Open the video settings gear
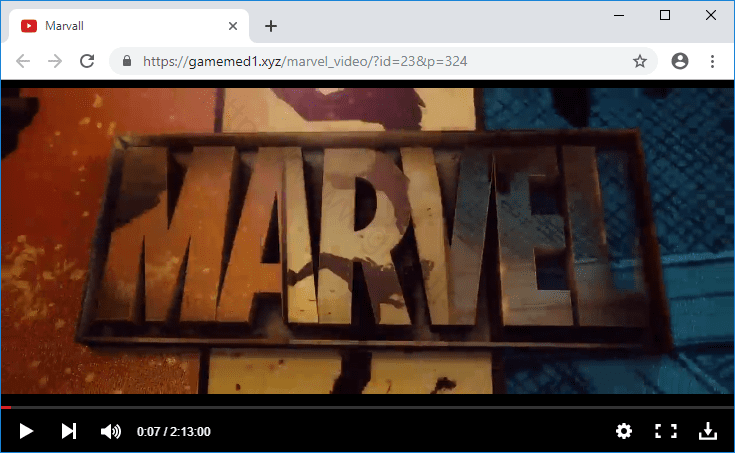The image size is (735, 453). 624,431
